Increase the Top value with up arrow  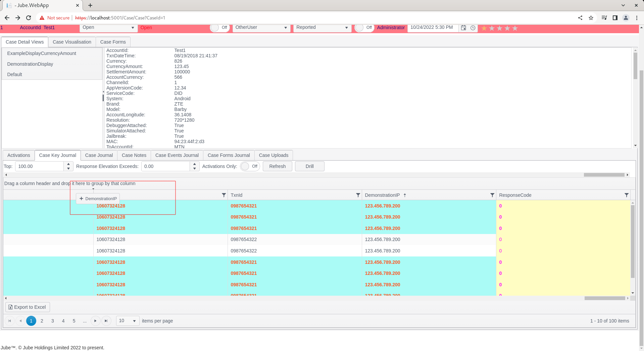(68, 164)
